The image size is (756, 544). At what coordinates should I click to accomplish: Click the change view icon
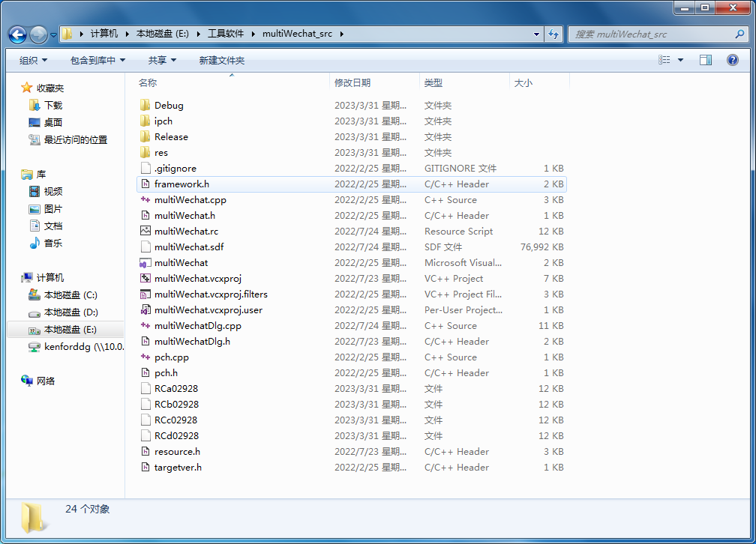click(664, 60)
